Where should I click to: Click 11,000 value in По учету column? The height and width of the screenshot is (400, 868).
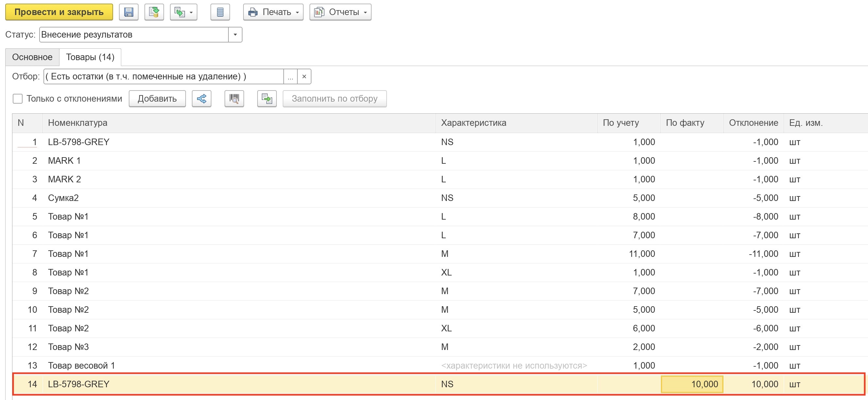coord(642,254)
